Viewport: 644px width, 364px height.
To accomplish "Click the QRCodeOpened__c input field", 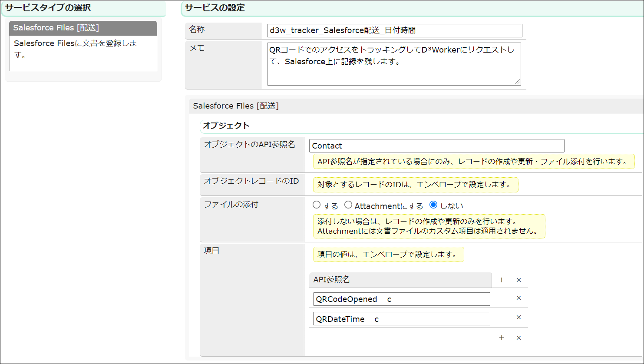I will pyautogui.click(x=401, y=299).
